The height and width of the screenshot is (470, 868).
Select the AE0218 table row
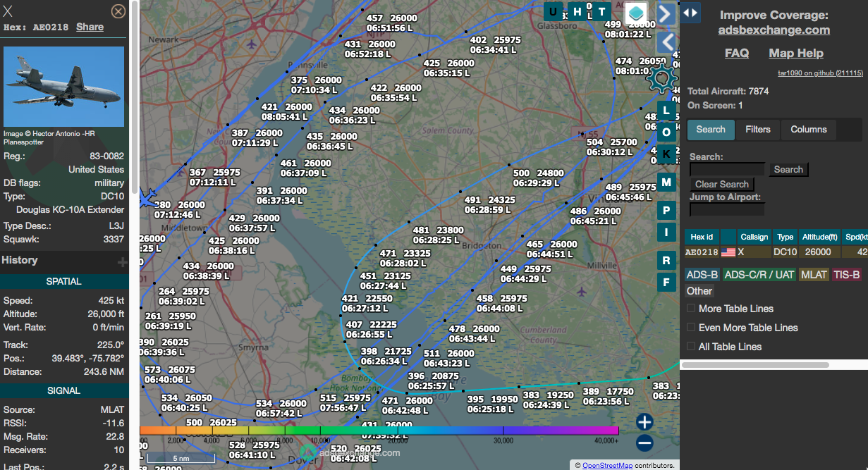coord(776,252)
